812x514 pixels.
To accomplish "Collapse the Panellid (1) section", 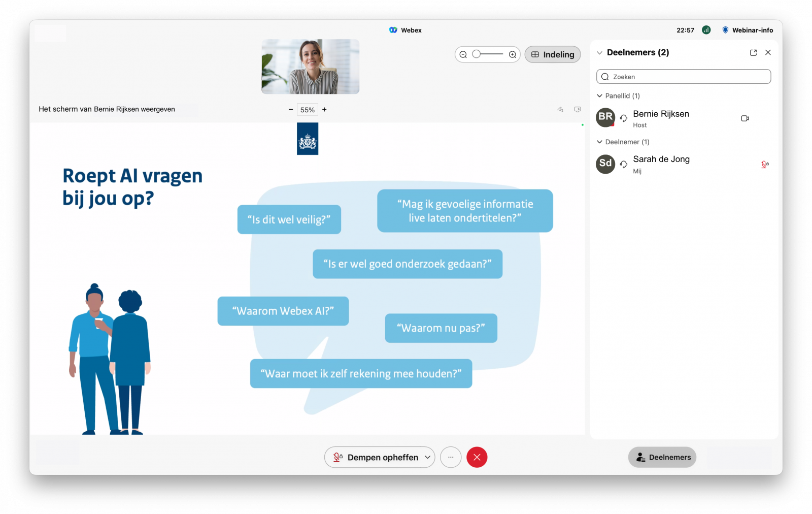I will [x=600, y=95].
